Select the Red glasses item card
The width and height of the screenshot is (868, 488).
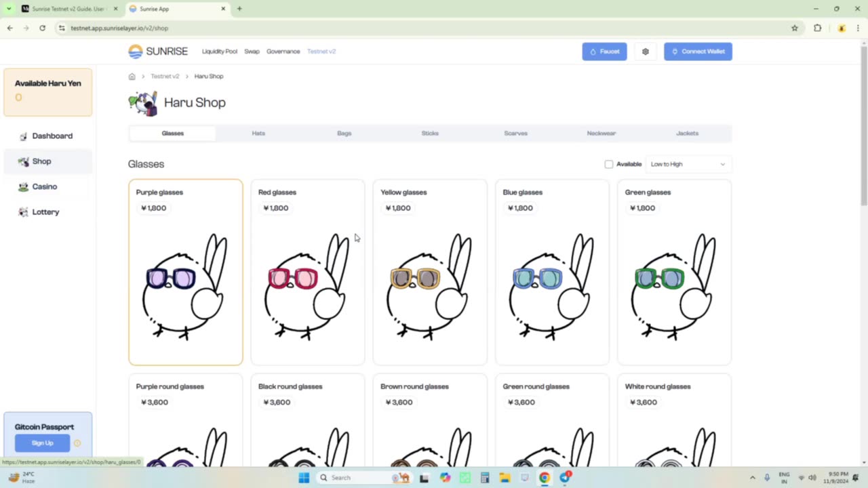click(x=308, y=272)
